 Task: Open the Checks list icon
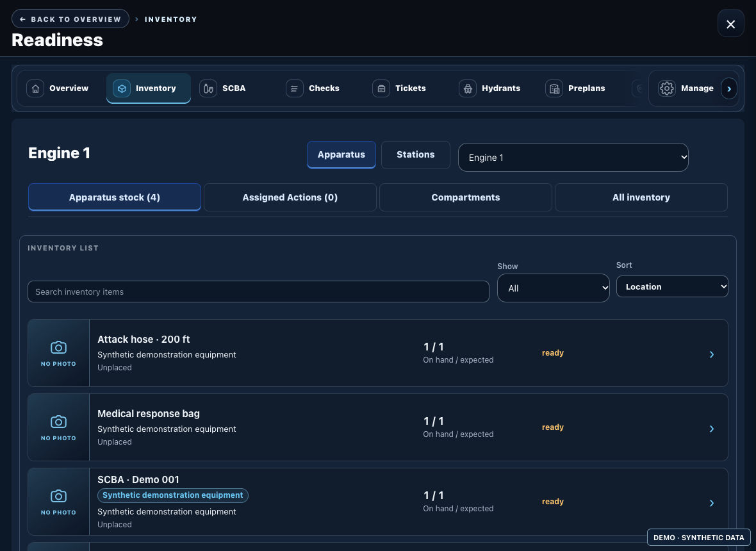pos(295,88)
